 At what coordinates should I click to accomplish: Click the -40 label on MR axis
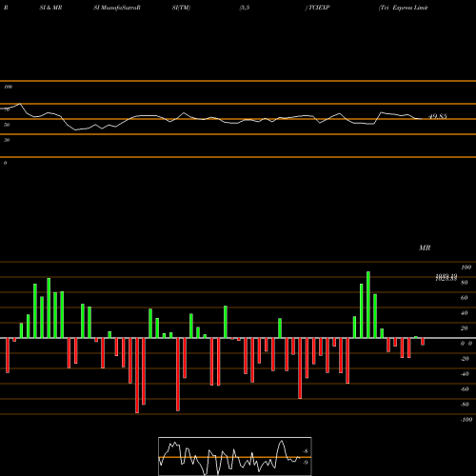point(465,374)
